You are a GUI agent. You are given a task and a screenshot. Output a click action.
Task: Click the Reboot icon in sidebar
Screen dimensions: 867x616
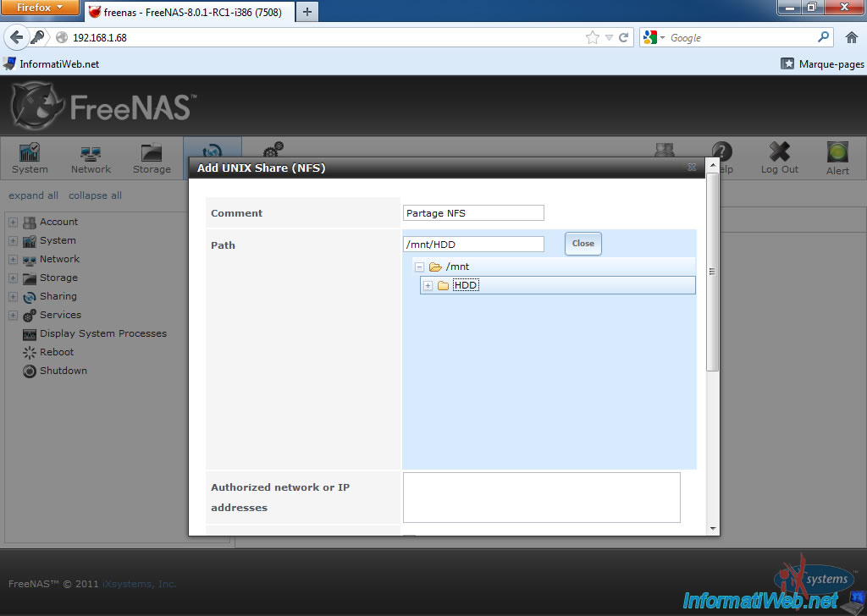click(x=30, y=353)
